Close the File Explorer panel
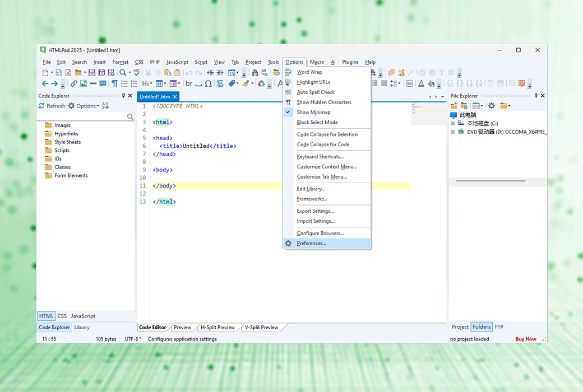583x392 pixels. tap(543, 96)
